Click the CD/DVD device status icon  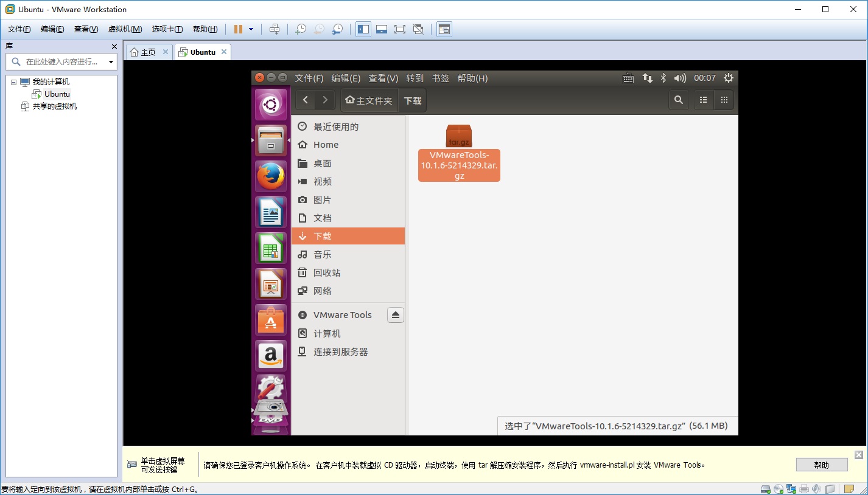click(x=778, y=489)
